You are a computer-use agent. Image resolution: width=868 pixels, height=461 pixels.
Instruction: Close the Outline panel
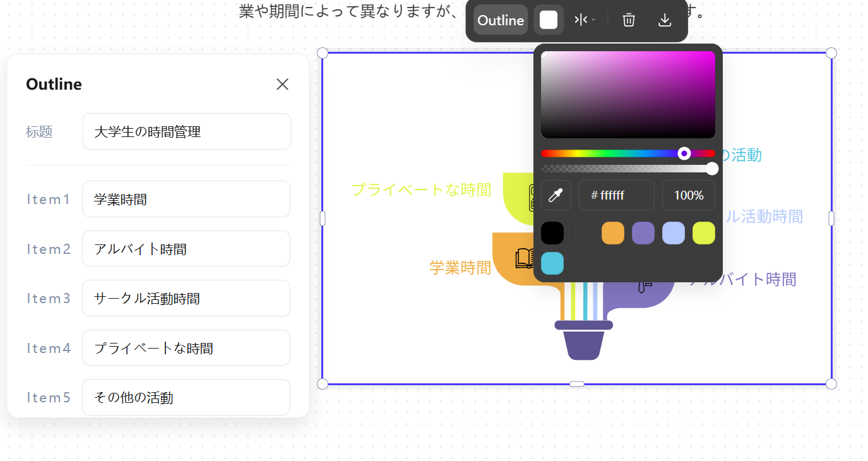click(x=282, y=85)
